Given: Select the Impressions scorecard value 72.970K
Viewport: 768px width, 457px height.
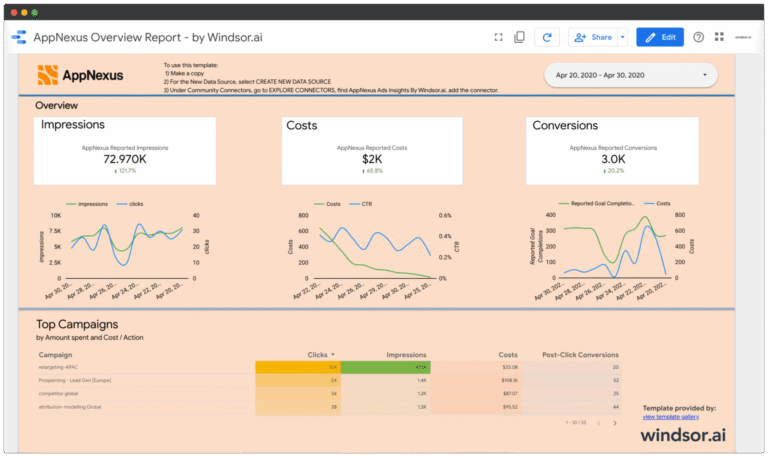Looking at the screenshot, I should click(x=125, y=159).
